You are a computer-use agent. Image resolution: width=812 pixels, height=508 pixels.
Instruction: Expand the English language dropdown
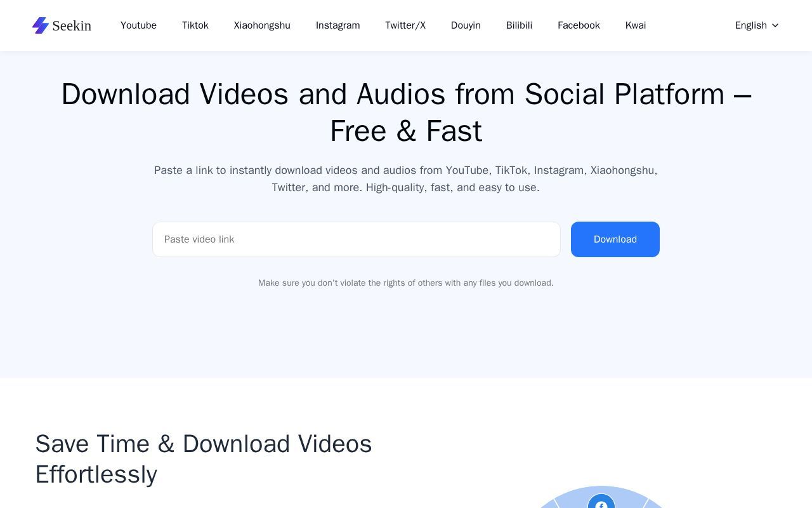pyautogui.click(x=757, y=25)
